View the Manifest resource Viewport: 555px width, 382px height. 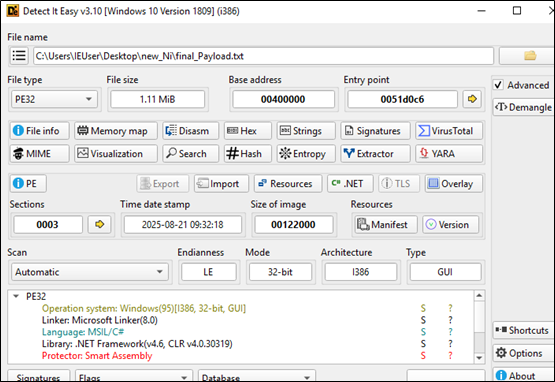tap(386, 224)
